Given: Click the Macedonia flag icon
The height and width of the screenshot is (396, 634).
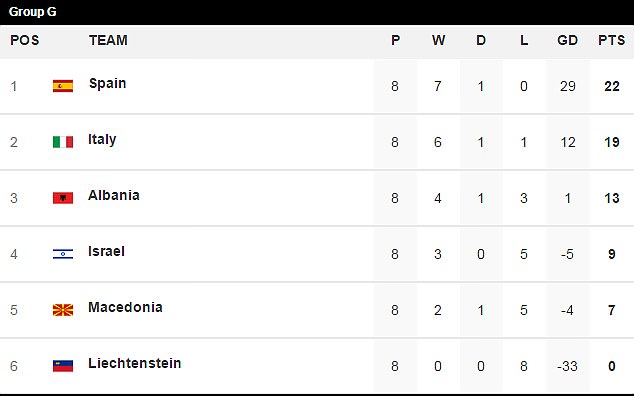Looking at the screenshot, I should pyautogui.click(x=63, y=310).
